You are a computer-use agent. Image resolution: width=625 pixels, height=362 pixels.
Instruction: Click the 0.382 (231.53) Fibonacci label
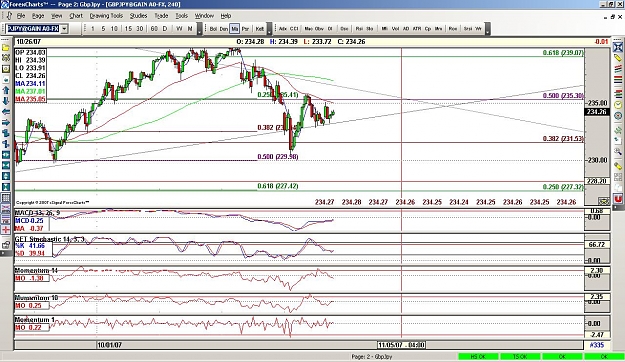click(563, 139)
